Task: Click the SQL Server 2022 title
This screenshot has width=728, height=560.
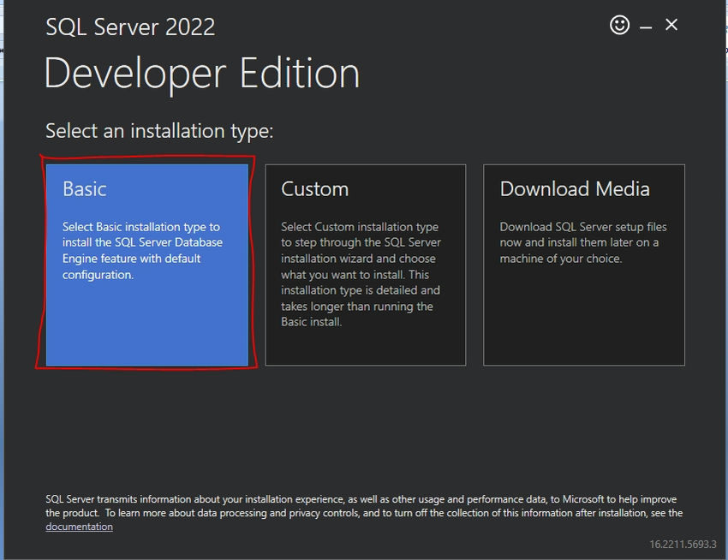Action: pos(129,27)
